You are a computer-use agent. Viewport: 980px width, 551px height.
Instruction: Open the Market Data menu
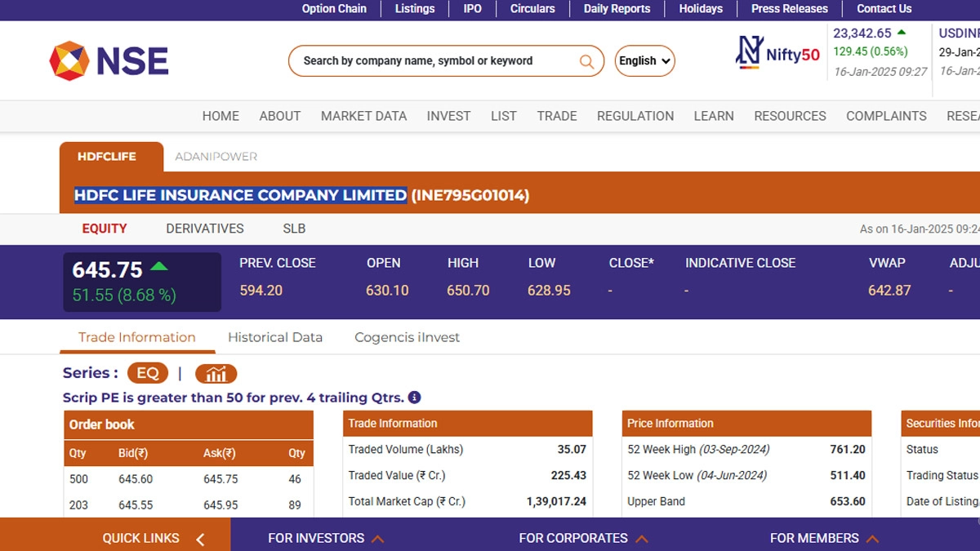(363, 116)
